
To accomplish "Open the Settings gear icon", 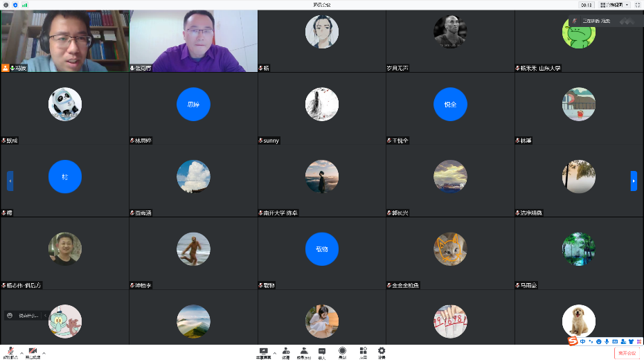I will (x=382, y=352).
